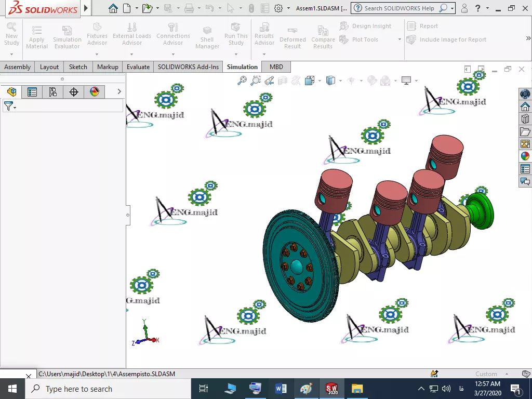The width and height of the screenshot is (532, 399).
Task: Select the DimXpertManager crosshair tab
Action: tap(74, 92)
